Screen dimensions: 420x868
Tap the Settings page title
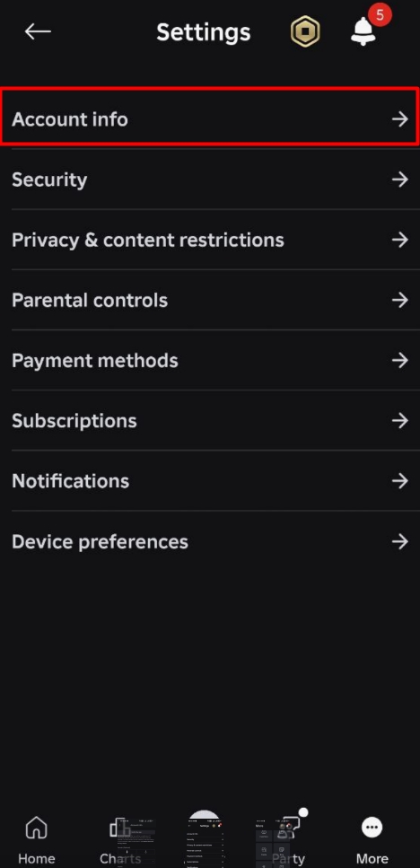click(204, 32)
